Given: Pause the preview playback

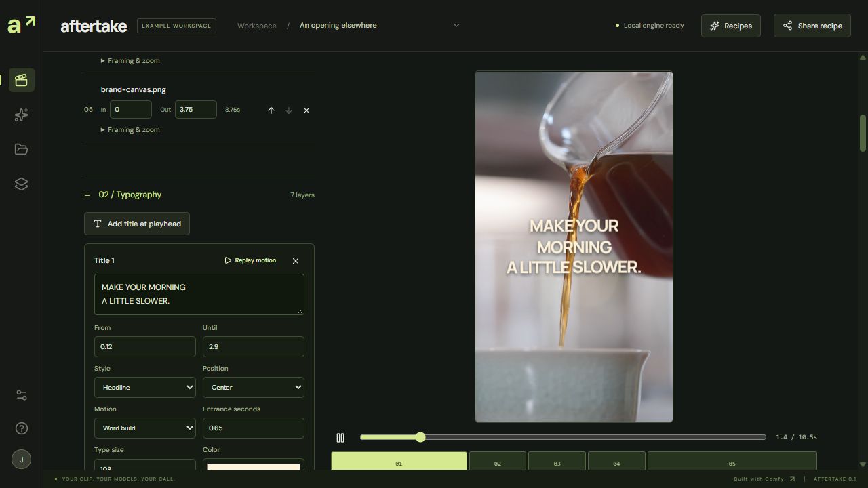Looking at the screenshot, I should [340, 438].
